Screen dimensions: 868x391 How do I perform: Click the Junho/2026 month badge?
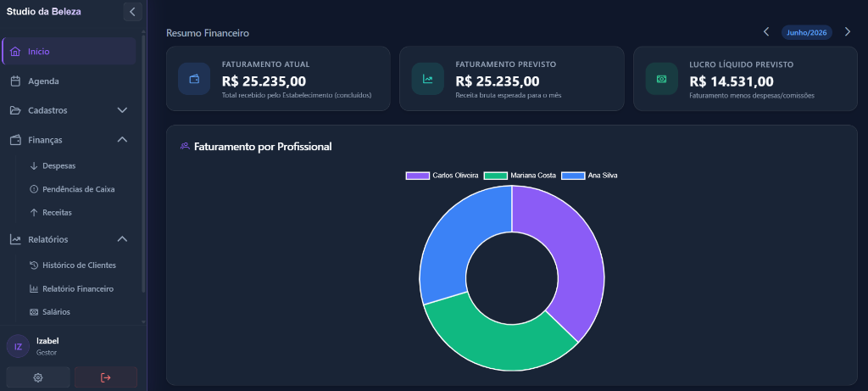click(x=807, y=33)
